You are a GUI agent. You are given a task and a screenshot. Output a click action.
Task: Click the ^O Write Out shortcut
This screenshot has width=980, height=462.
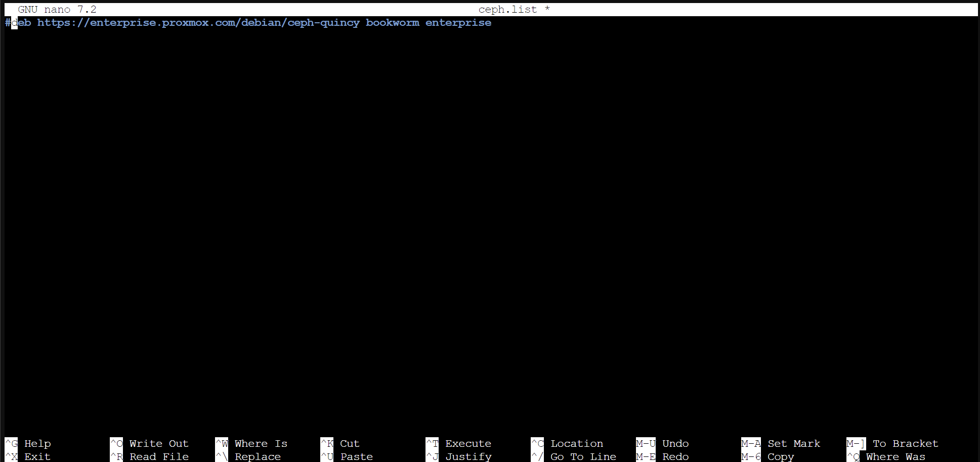pos(149,443)
